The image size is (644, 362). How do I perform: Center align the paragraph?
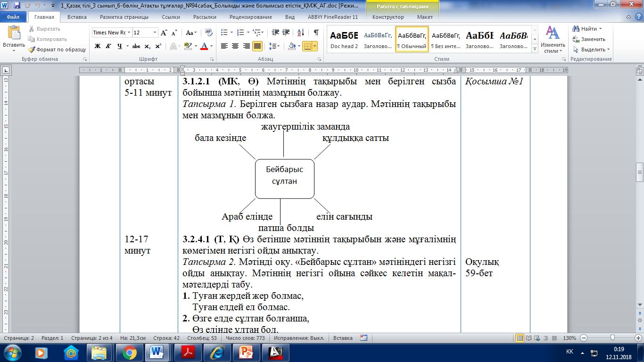(x=235, y=46)
